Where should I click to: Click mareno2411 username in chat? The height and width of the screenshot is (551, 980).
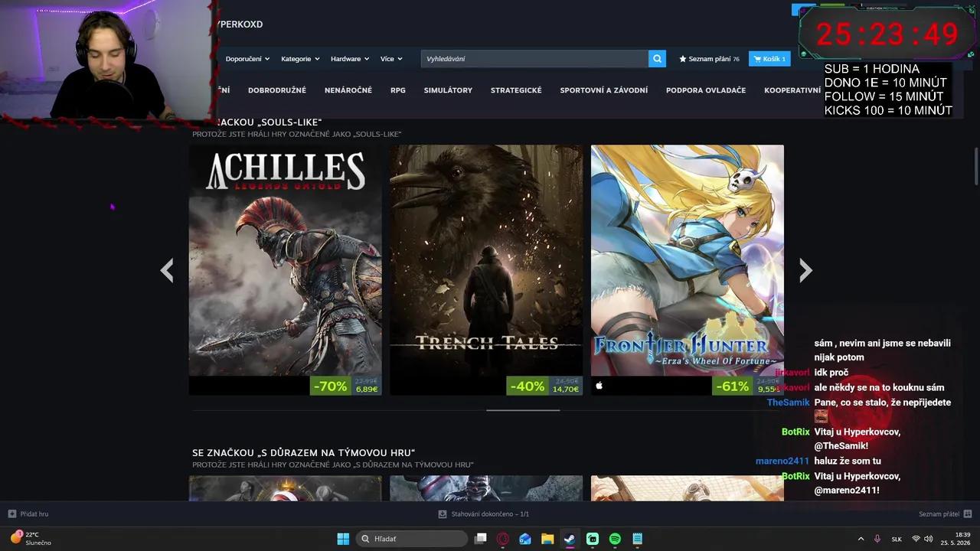pyautogui.click(x=782, y=461)
